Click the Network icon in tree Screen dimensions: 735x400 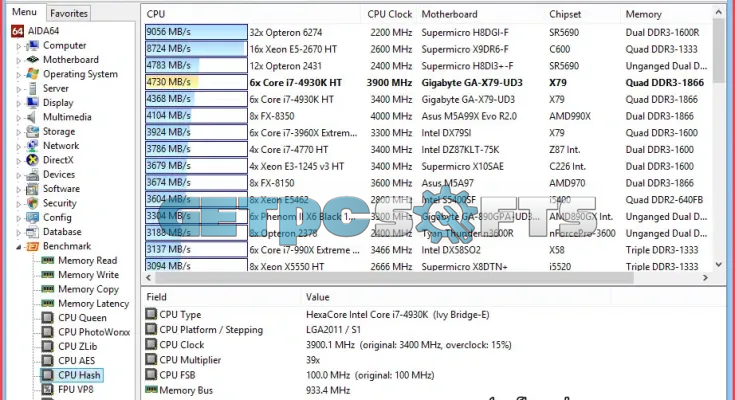click(x=32, y=146)
